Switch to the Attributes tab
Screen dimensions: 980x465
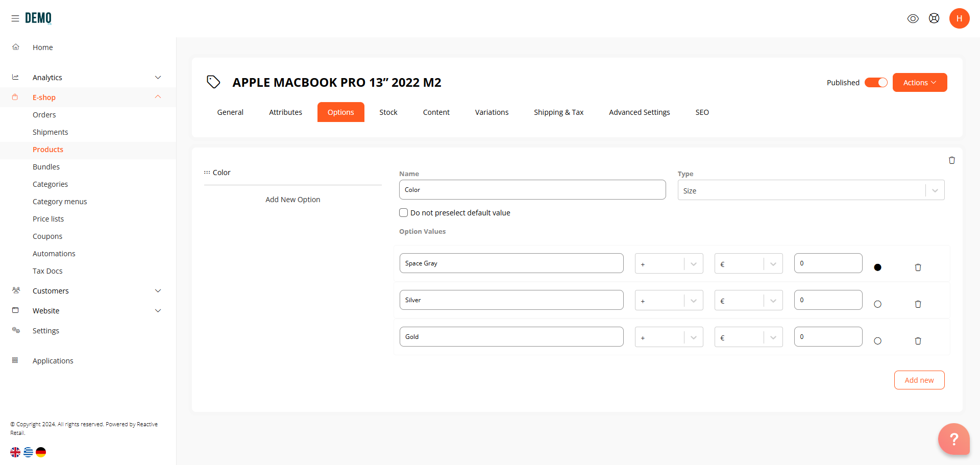[x=285, y=112]
